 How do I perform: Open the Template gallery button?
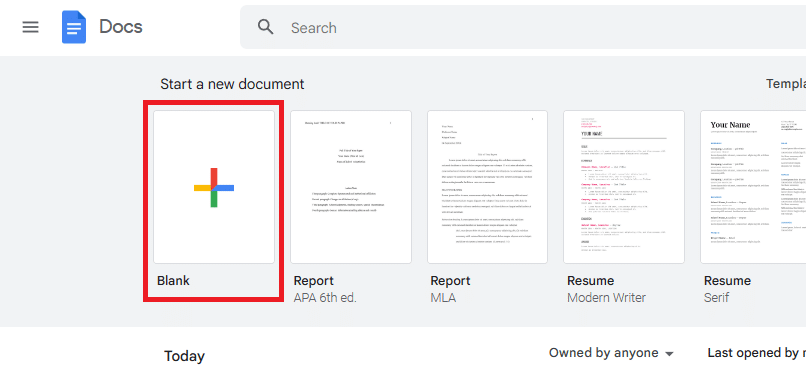pyautogui.click(x=786, y=84)
